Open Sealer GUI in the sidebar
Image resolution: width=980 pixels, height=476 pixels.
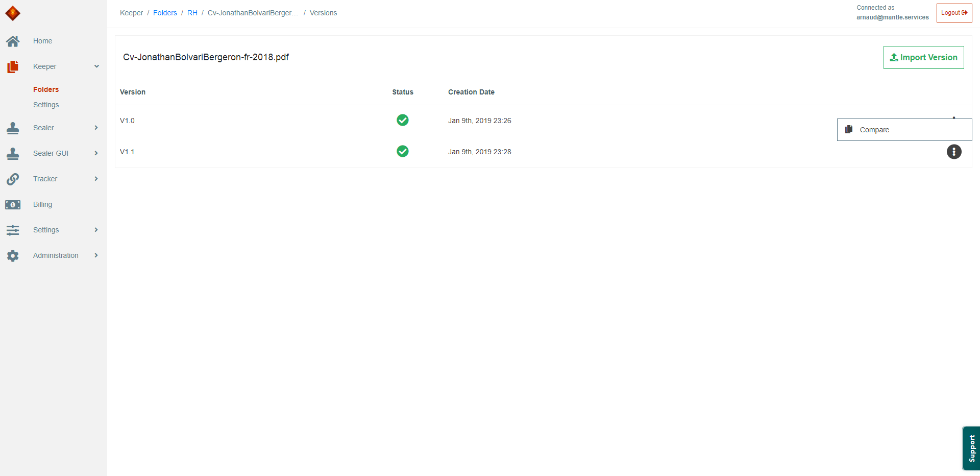[x=51, y=153]
